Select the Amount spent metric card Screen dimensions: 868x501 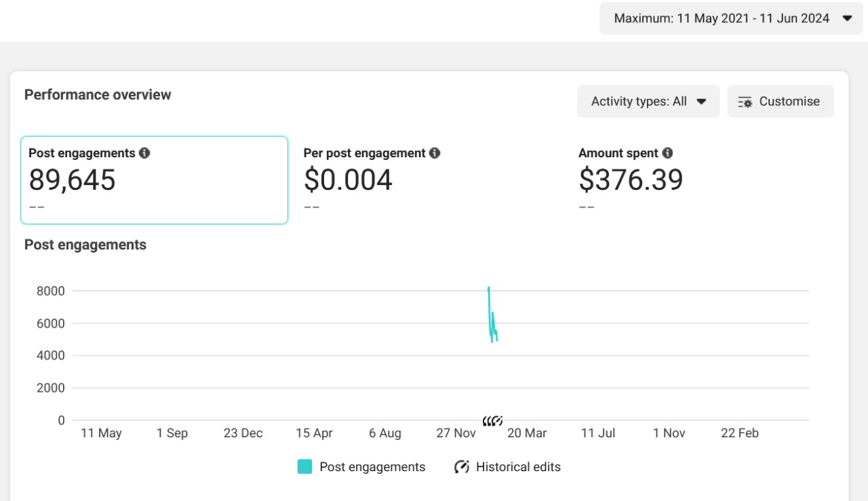704,180
